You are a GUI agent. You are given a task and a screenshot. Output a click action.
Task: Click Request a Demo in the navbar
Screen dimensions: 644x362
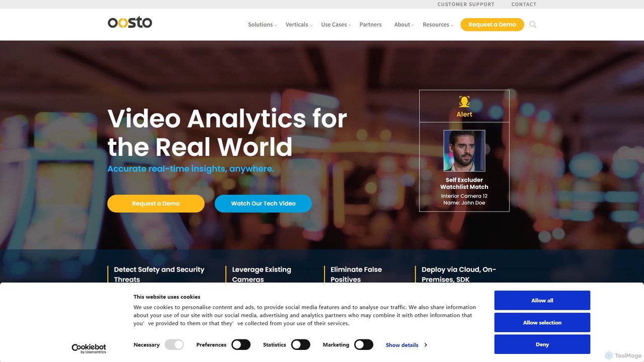492,25
